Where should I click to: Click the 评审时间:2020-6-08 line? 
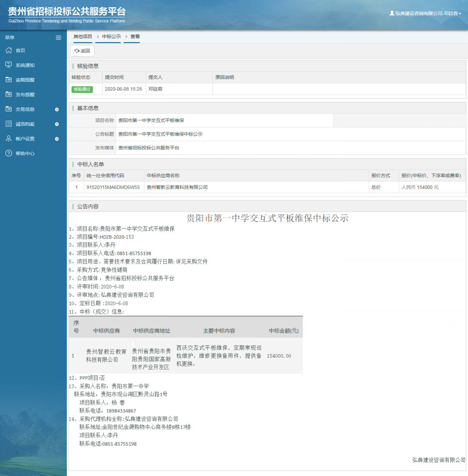click(x=96, y=287)
